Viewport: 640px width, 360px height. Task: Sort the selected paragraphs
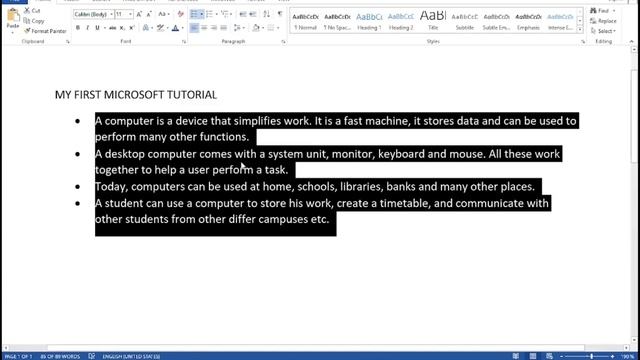267,14
